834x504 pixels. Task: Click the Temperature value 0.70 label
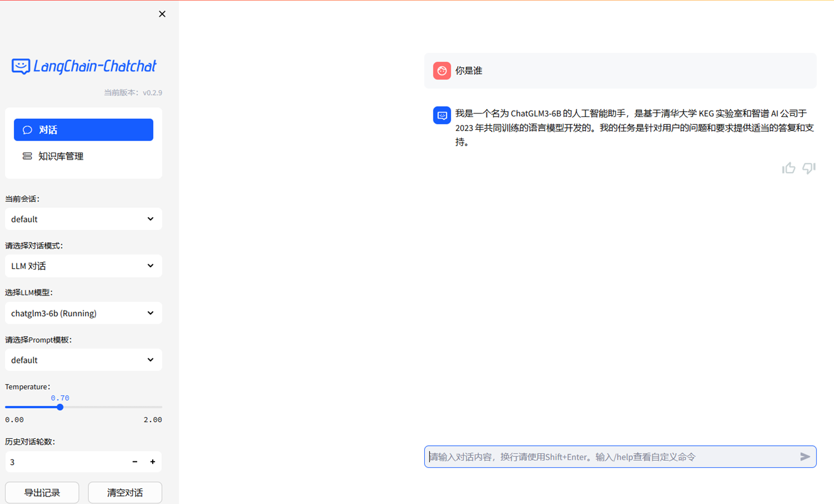point(60,398)
